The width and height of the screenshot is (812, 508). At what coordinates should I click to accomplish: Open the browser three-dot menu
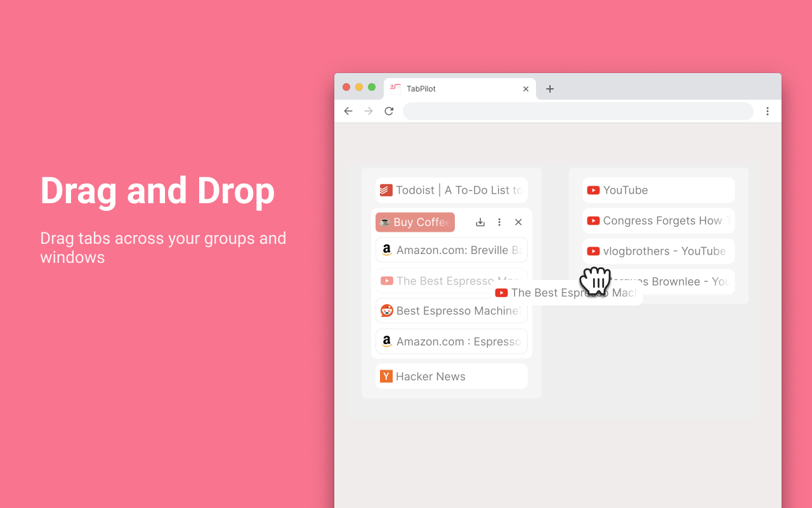[x=768, y=110]
